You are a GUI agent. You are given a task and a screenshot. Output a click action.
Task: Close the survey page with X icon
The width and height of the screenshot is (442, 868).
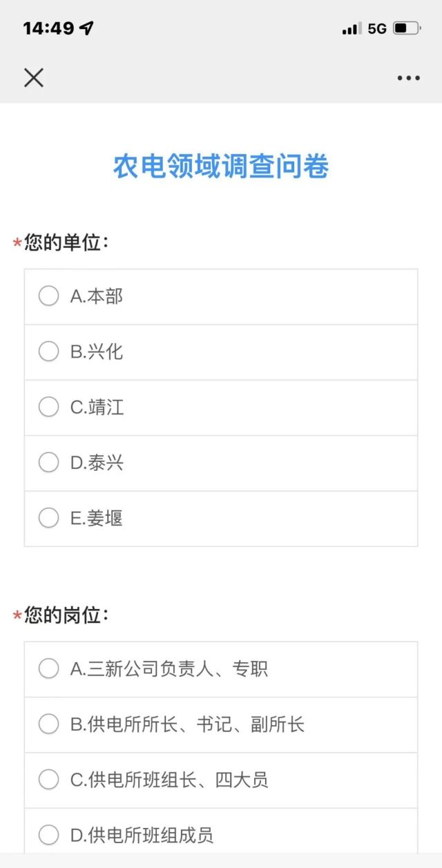tap(33, 77)
